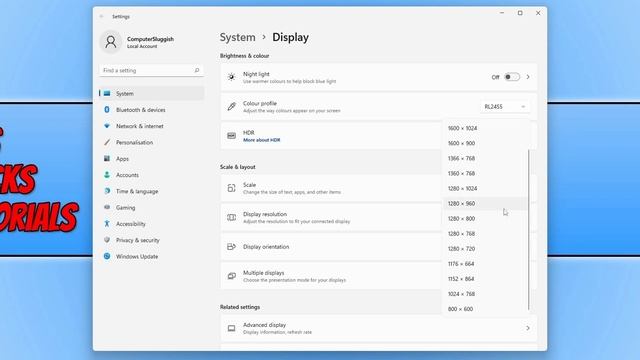Choose 800 × 600 from resolution list
The image size is (640, 360).
[485, 309]
